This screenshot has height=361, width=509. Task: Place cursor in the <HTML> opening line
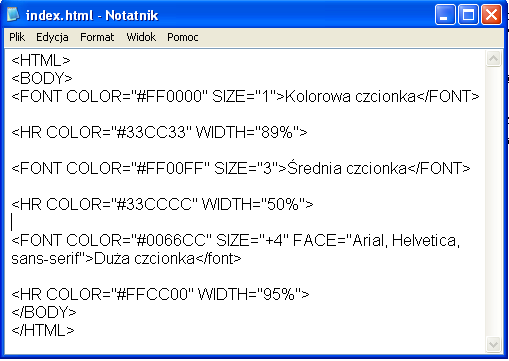[x=41, y=61]
